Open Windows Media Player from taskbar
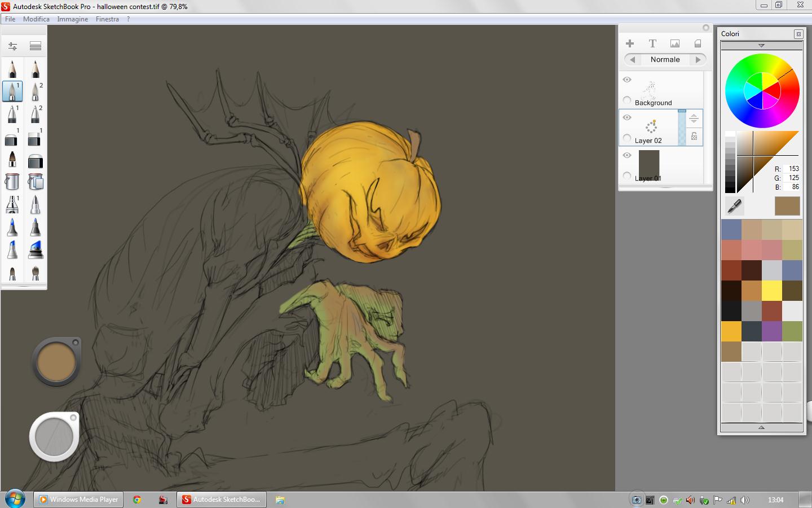This screenshot has height=508, width=812. click(x=78, y=500)
